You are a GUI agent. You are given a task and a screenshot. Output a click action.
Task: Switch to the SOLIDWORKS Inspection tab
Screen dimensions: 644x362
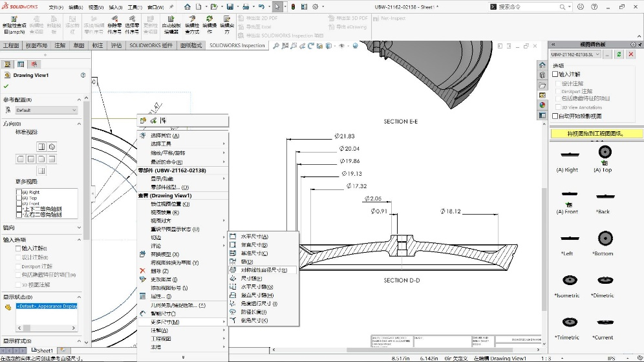[x=237, y=46]
